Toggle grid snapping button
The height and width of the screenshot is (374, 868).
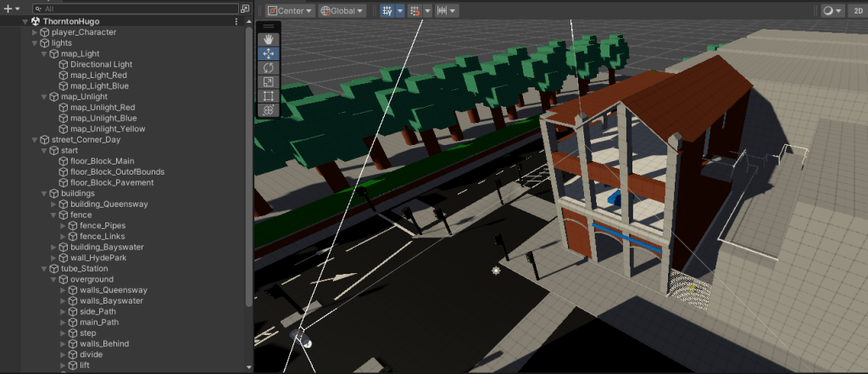pos(415,11)
